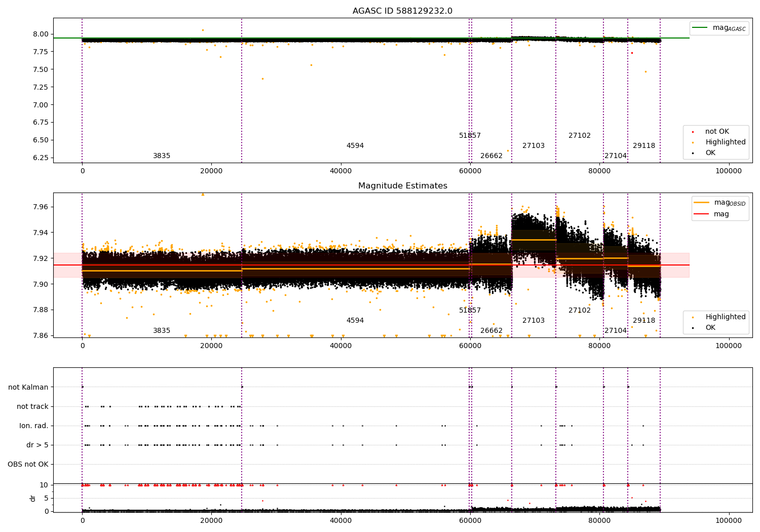Click OBSID label 27104 in the AGASC plot
The image size is (760, 532).
pyautogui.click(x=616, y=156)
